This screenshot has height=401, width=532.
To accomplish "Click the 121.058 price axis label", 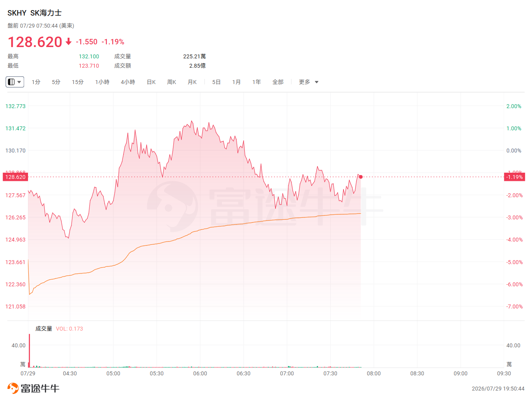I will tap(16, 306).
